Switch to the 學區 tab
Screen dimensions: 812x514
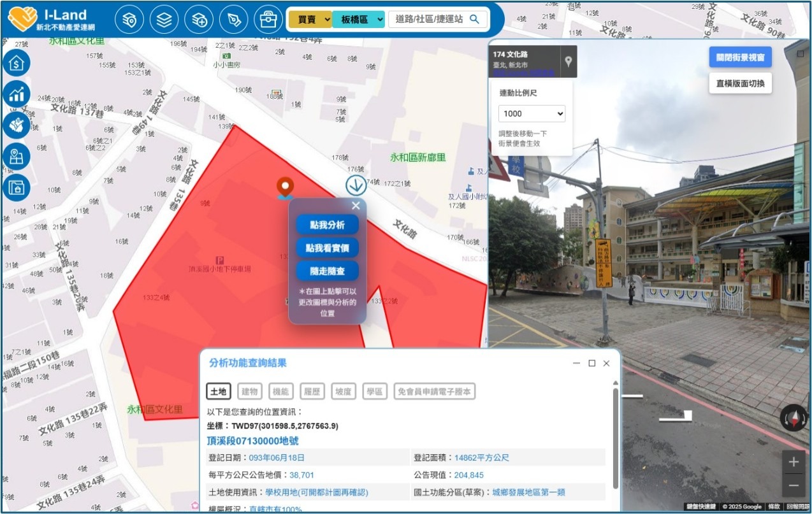(x=375, y=392)
